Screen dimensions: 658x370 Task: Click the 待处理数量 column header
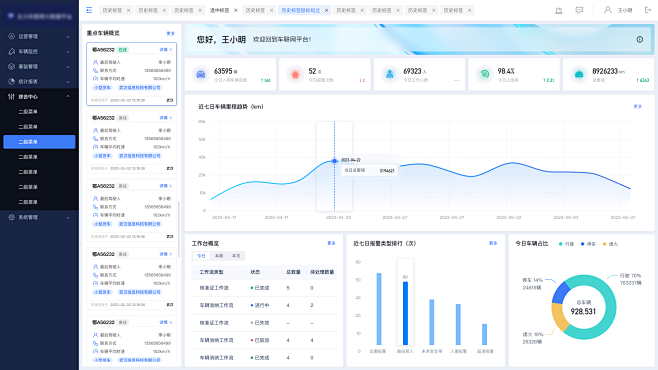tap(322, 272)
